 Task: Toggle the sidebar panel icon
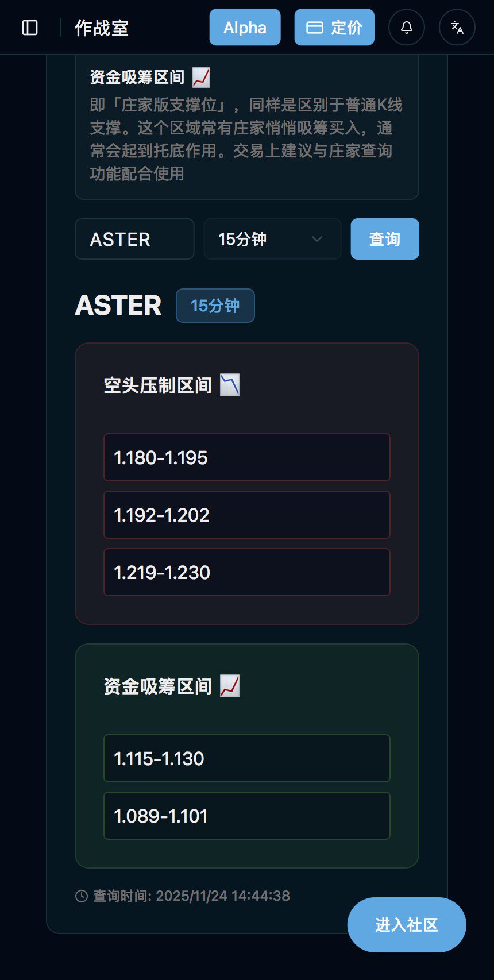pyautogui.click(x=30, y=28)
